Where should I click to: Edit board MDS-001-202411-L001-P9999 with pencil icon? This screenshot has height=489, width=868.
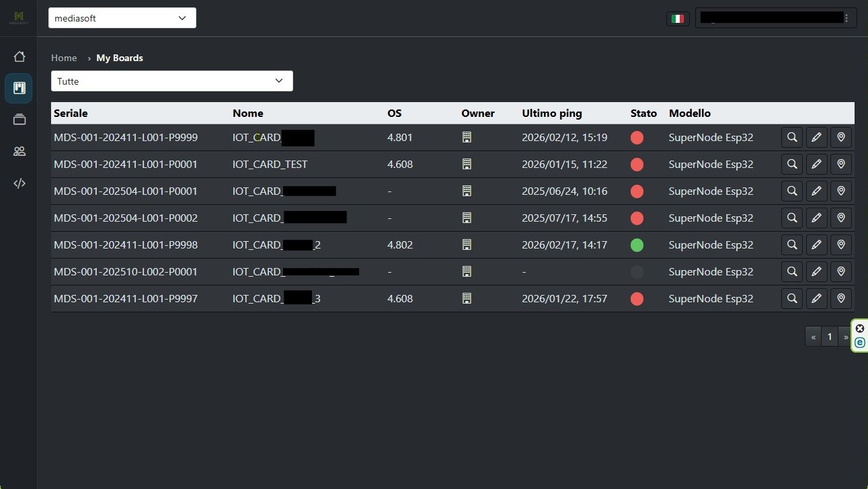(816, 138)
